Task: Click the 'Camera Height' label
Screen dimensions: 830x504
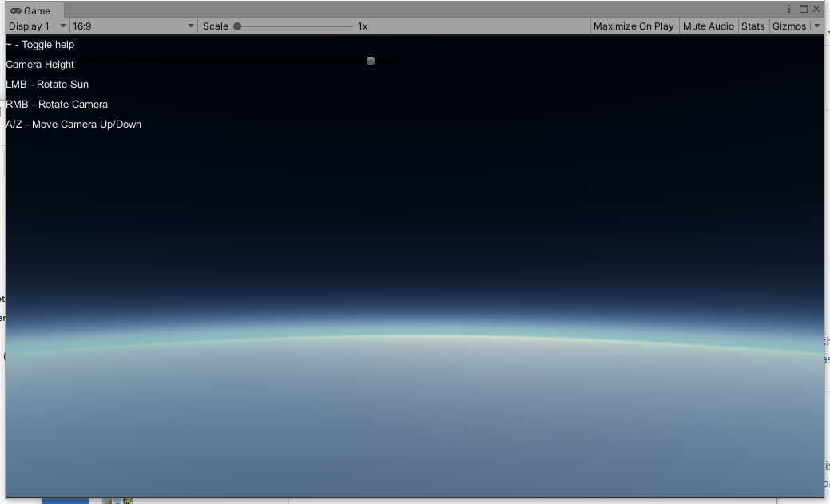Action: point(40,65)
